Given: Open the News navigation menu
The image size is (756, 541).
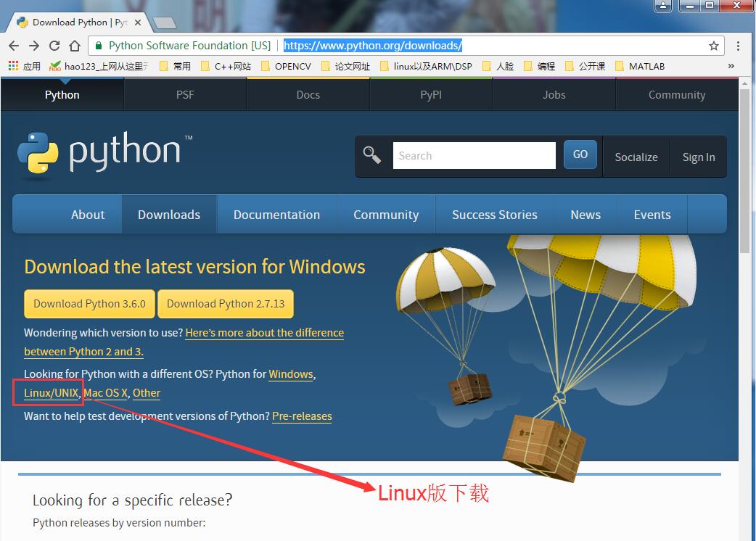Looking at the screenshot, I should pyautogui.click(x=586, y=215).
